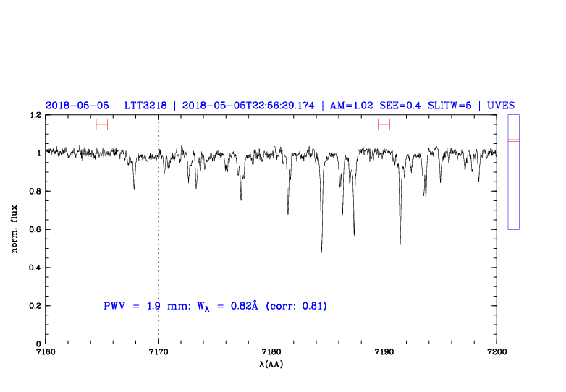Click the norm. flux y-axis label
Viewport: 566px width, 392px height.
[15, 229]
